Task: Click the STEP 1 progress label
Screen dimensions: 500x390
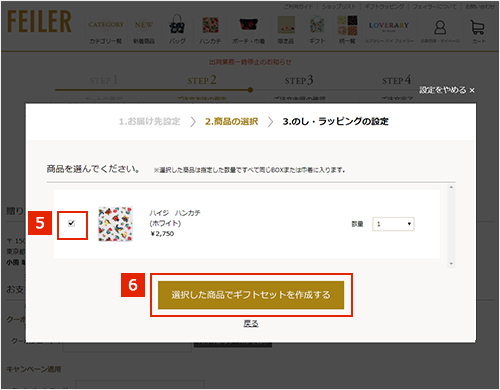Action: click(x=104, y=80)
